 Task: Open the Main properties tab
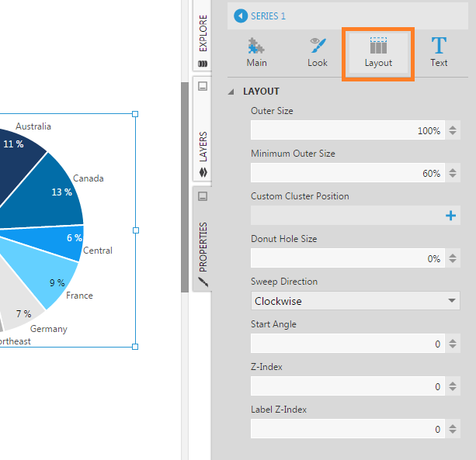[x=256, y=52]
